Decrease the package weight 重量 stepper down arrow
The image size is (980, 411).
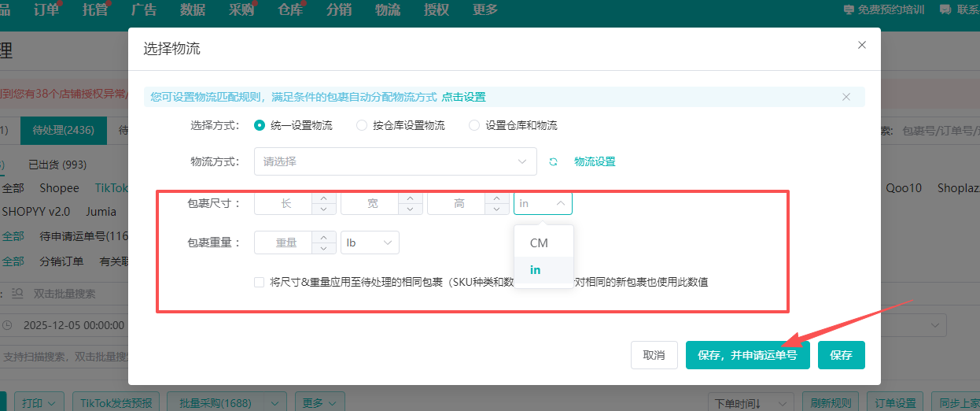(x=324, y=248)
